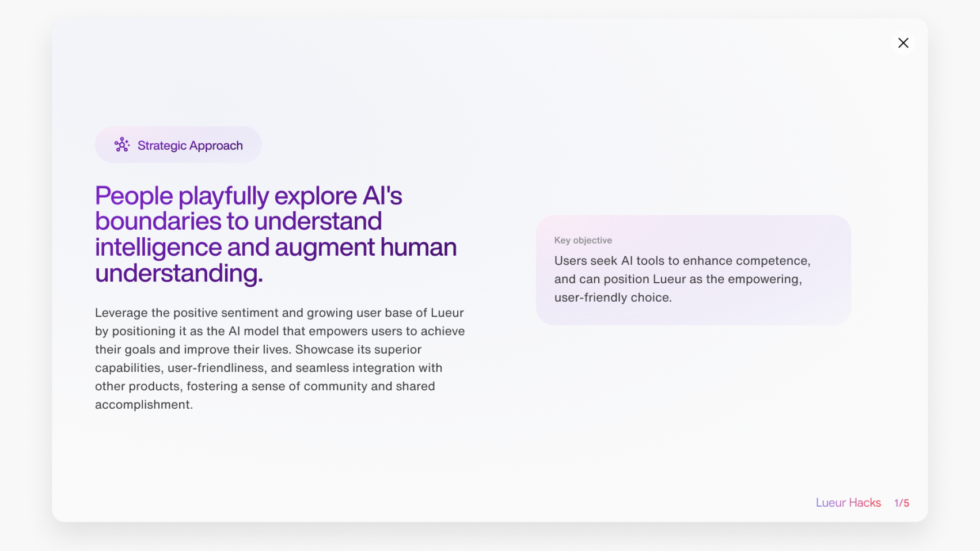This screenshot has height=551, width=980.
Task: Close the slide modal with the X
Action: 903,43
